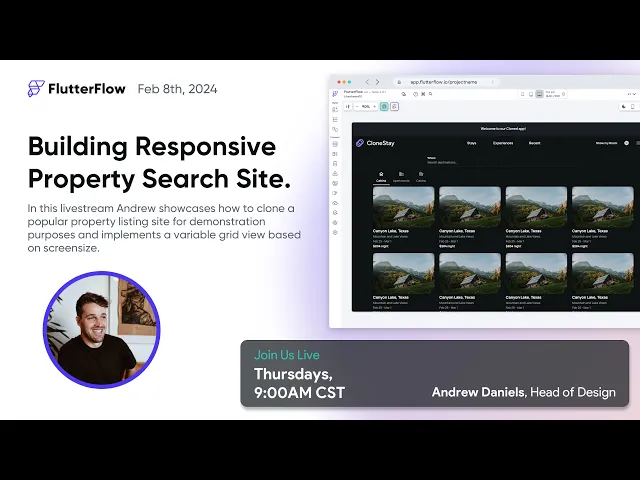The width and height of the screenshot is (640, 480).
Task: Open the command palette icon
Action: point(423,94)
